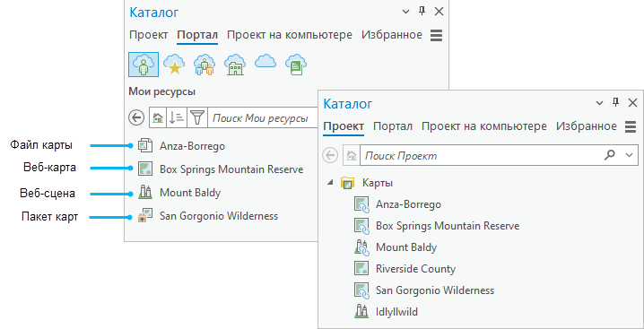Select Box Springs Mountain Reserve in Portal list
Screen dimensions: 644x329
coord(231,169)
